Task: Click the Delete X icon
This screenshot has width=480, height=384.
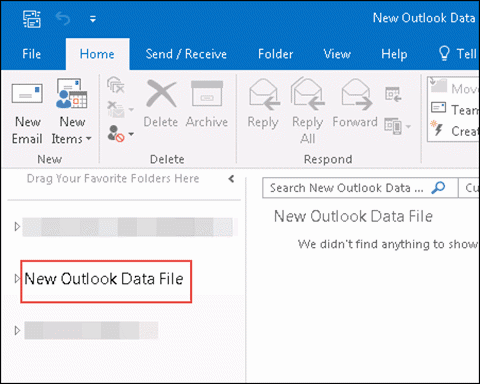Action: (161, 93)
